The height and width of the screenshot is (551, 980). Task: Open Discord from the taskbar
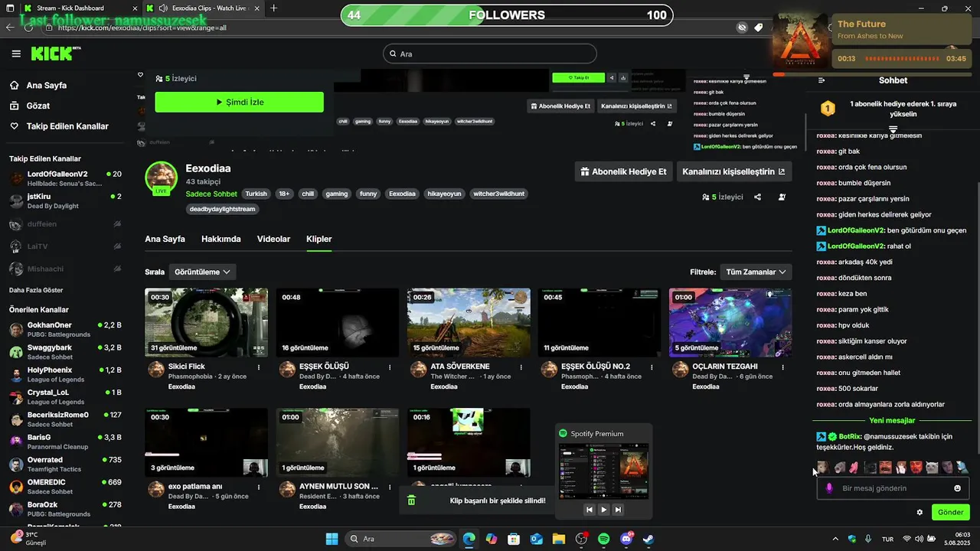[x=626, y=539]
